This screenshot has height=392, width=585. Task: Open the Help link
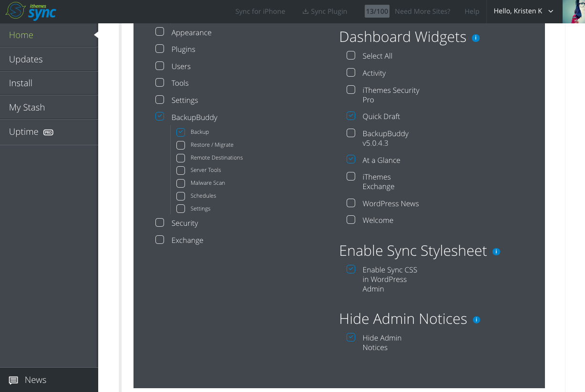[x=472, y=11]
